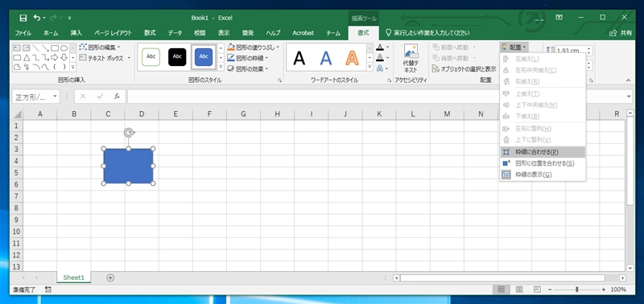The height and width of the screenshot is (304, 644).
Task: Open 図形のスタイル dialog launcher
Action: coord(279,80)
